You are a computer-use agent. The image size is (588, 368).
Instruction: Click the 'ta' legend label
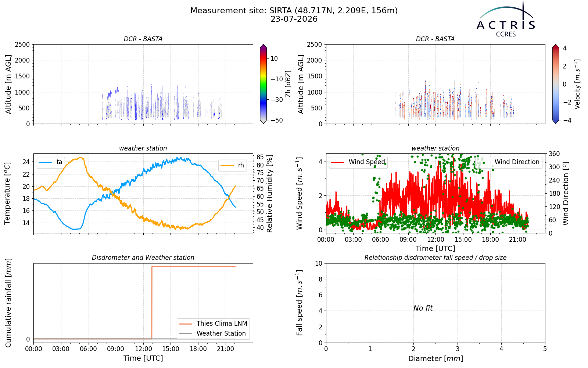point(59,162)
